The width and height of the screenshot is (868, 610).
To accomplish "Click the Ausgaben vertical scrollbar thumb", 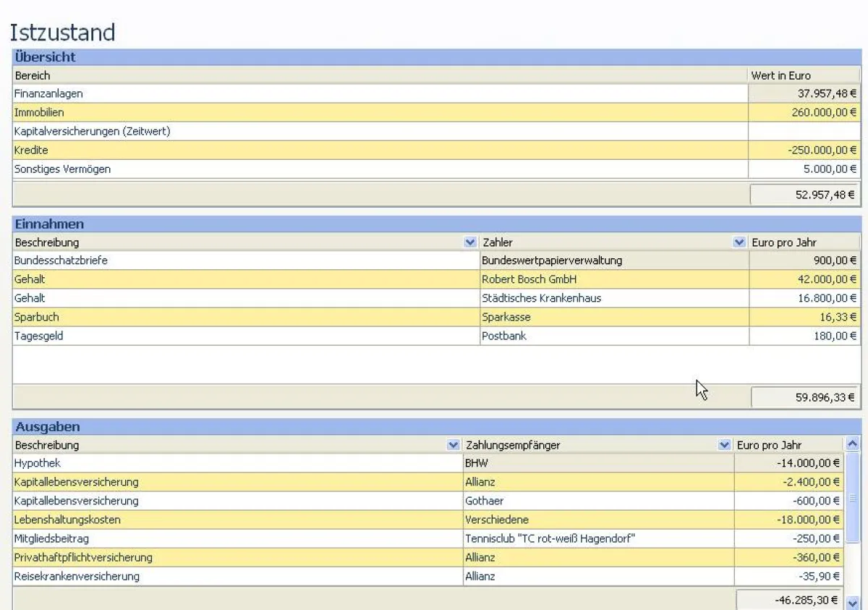I will tap(852, 498).
